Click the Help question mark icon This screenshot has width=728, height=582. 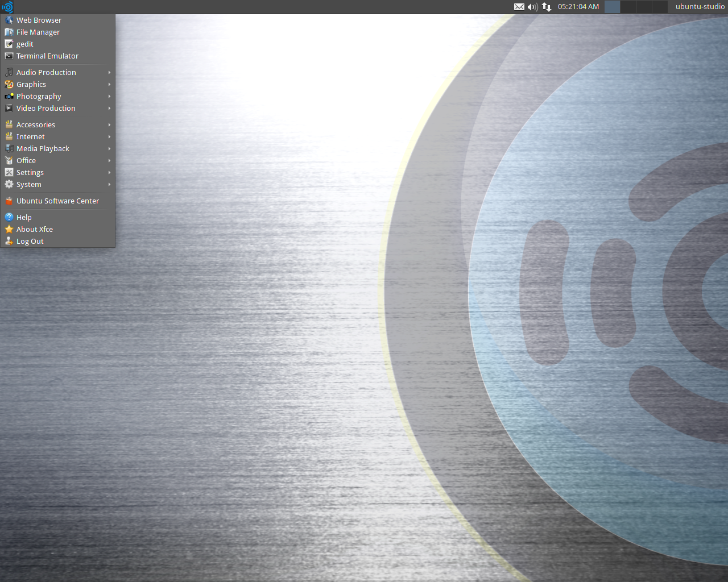[x=9, y=217]
